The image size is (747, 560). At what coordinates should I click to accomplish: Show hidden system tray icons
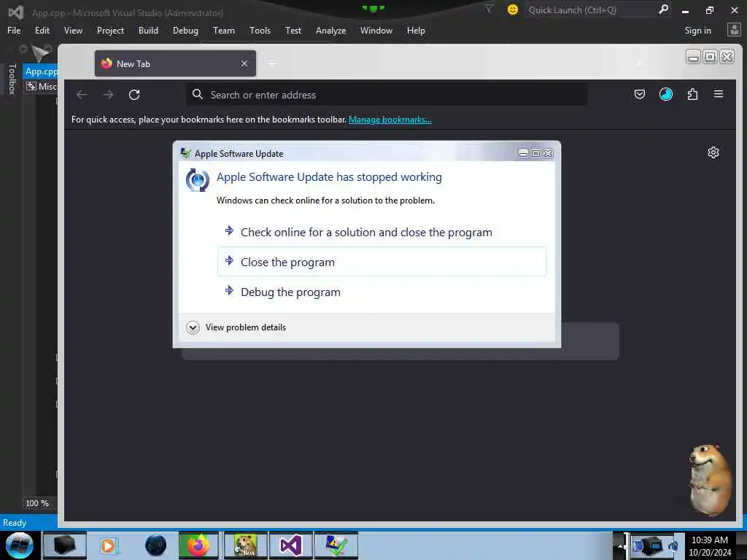coord(620,545)
